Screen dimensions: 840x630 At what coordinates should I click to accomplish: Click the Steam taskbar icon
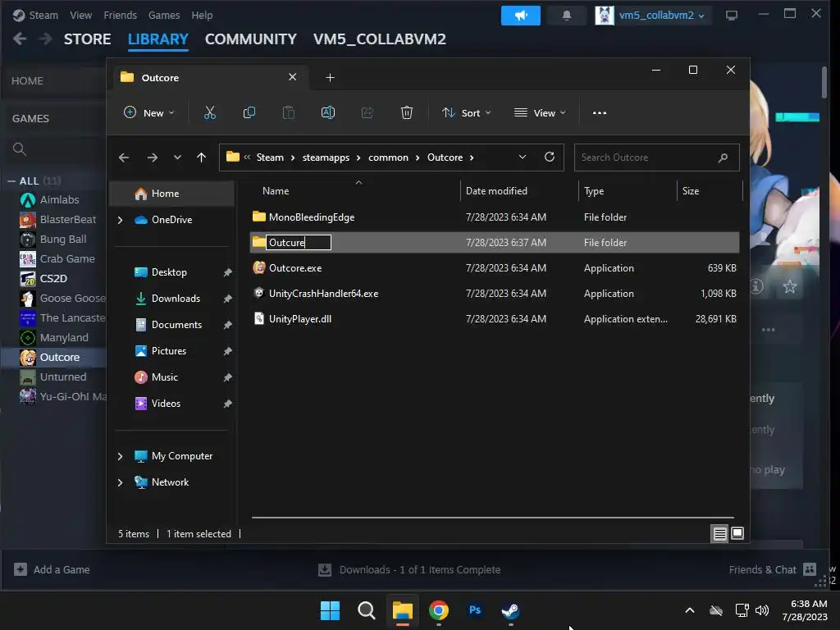[510, 610]
